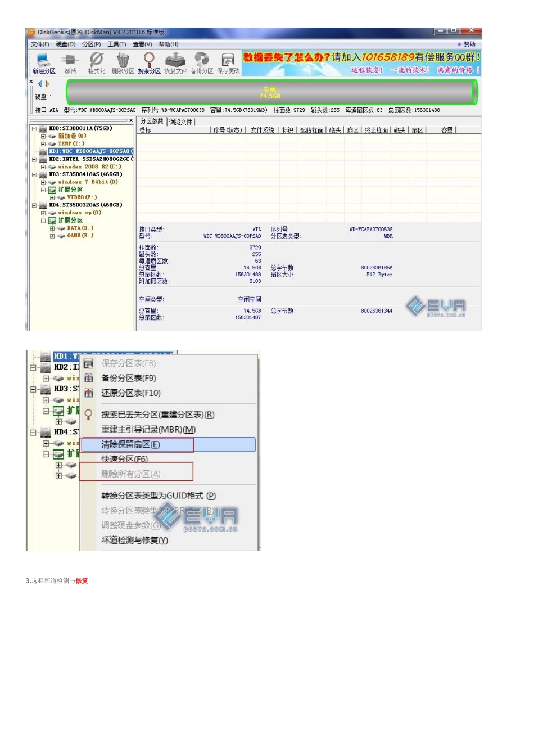Choose 还原分区表(F10) from context menu
The image size is (534, 756).
(x=131, y=393)
